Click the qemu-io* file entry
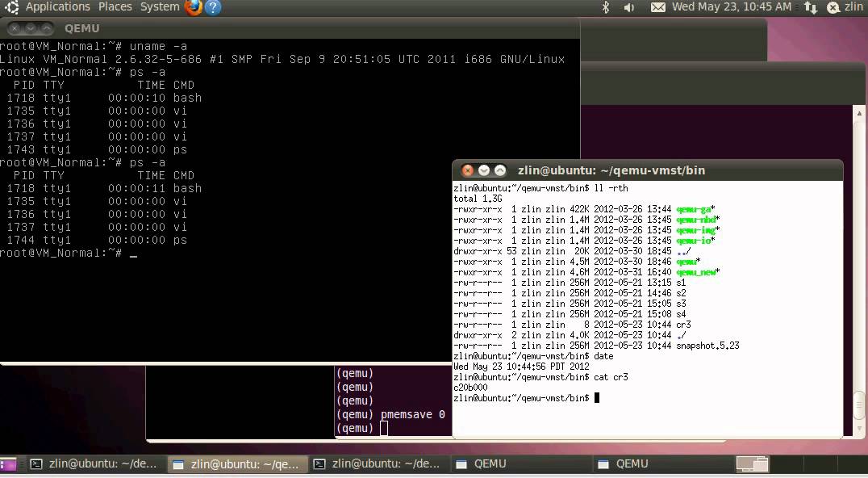This screenshot has height=478, width=868. (696, 241)
